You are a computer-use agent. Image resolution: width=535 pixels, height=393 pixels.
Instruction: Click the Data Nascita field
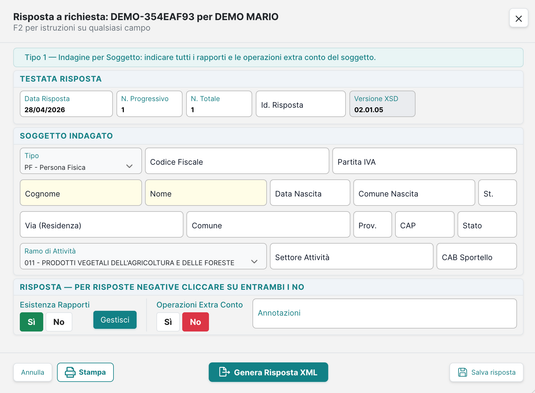310,193
